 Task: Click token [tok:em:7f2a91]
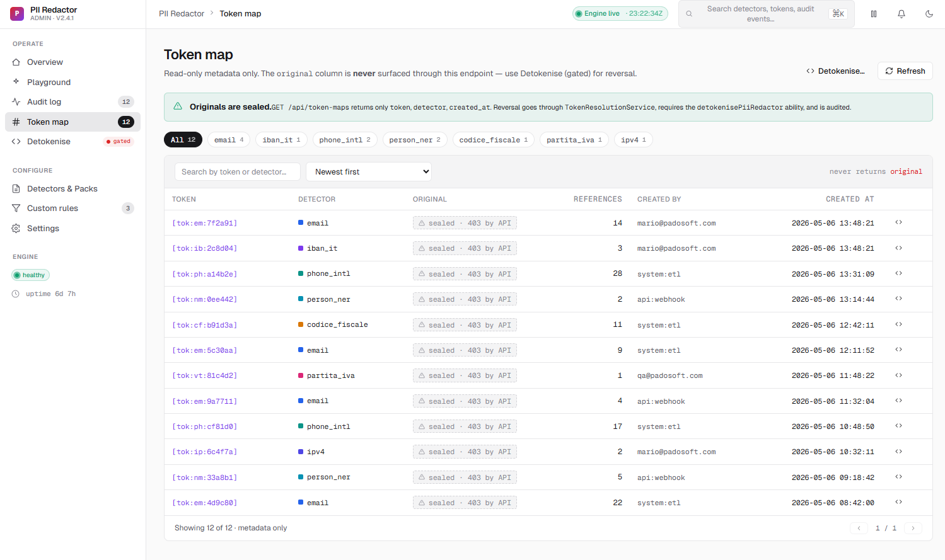[x=205, y=223]
